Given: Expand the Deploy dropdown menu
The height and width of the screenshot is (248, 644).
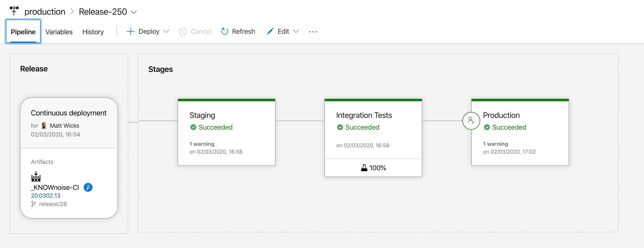Looking at the screenshot, I should [166, 32].
